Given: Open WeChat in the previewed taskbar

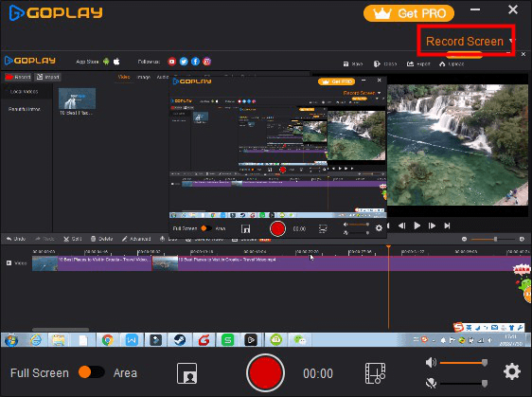Looking at the screenshot, I should pyautogui.click(x=300, y=340).
